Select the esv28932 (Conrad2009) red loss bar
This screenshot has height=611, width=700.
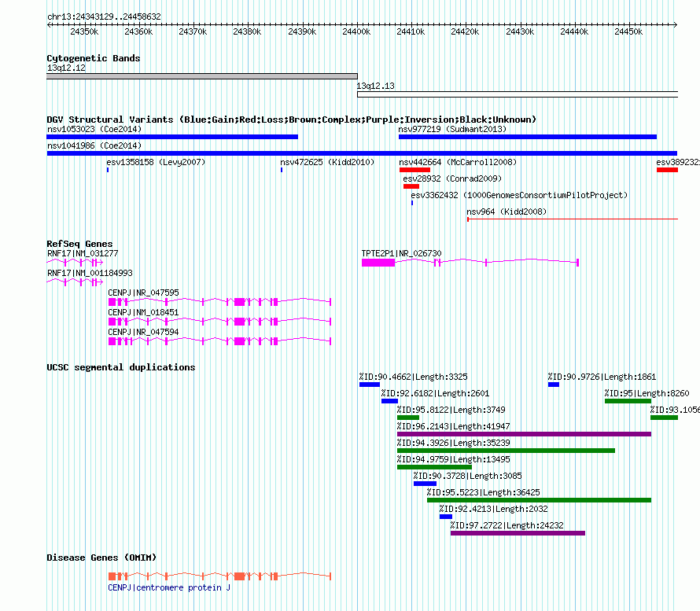click(411, 186)
